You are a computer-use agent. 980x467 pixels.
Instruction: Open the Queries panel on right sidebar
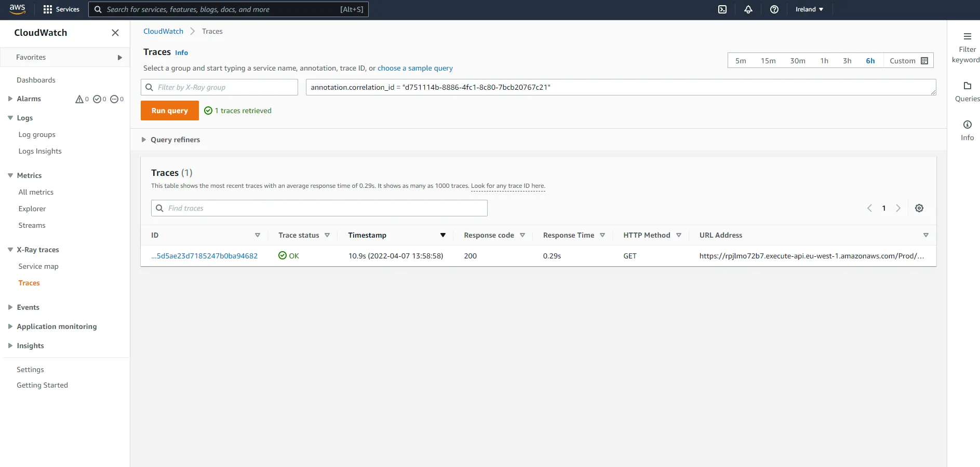(966, 92)
